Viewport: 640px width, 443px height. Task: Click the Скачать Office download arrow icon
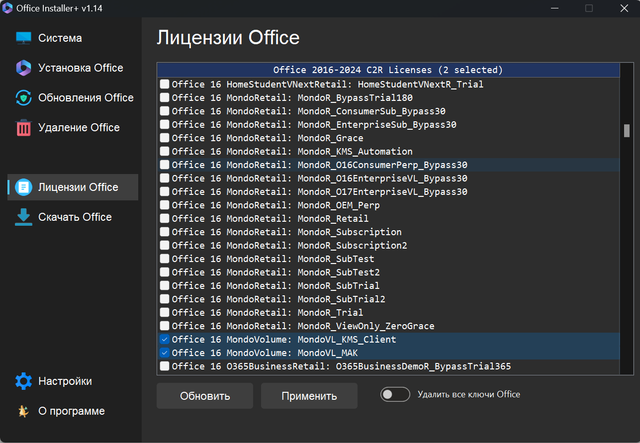pyautogui.click(x=23, y=217)
